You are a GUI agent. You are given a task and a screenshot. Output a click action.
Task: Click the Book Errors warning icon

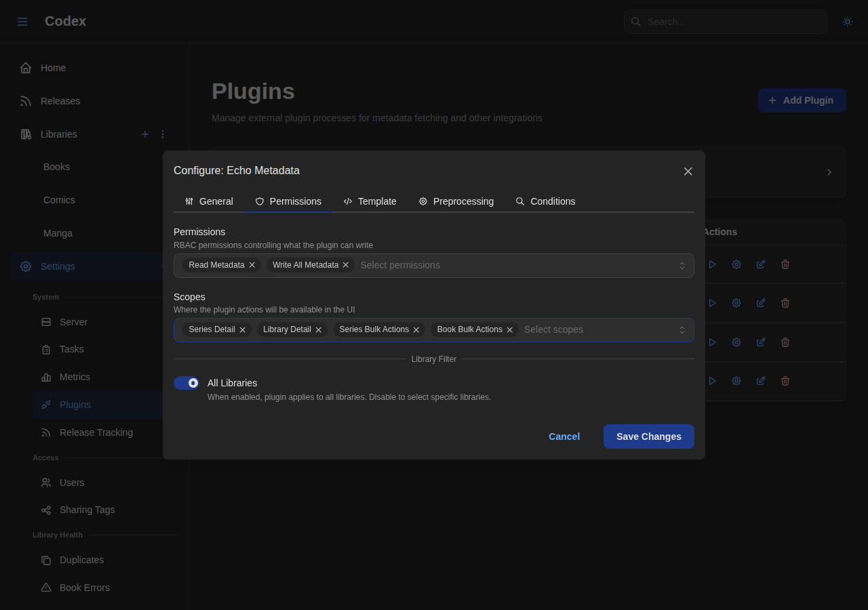tap(46, 588)
